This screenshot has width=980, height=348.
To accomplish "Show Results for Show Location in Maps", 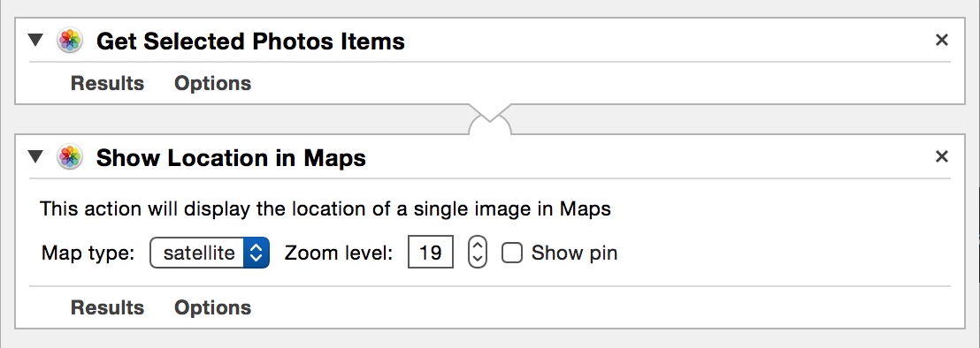I will click(108, 307).
